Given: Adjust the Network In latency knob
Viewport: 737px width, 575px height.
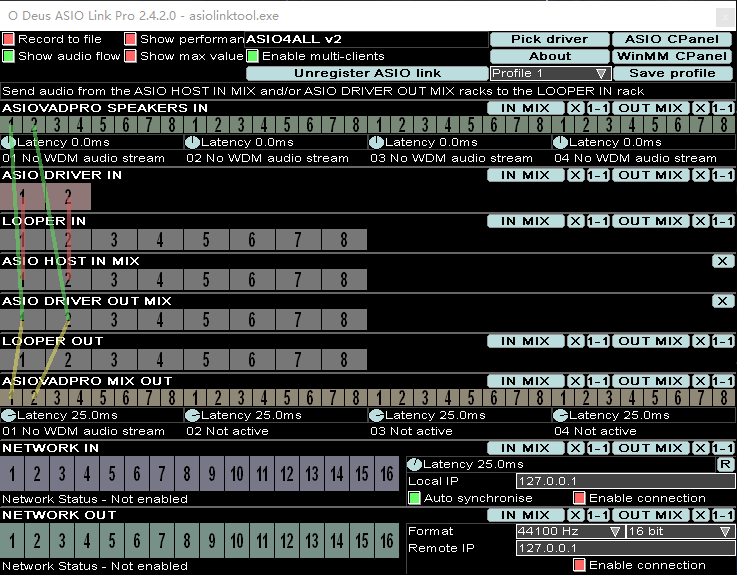Looking at the screenshot, I should pyautogui.click(x=414, y=465).
